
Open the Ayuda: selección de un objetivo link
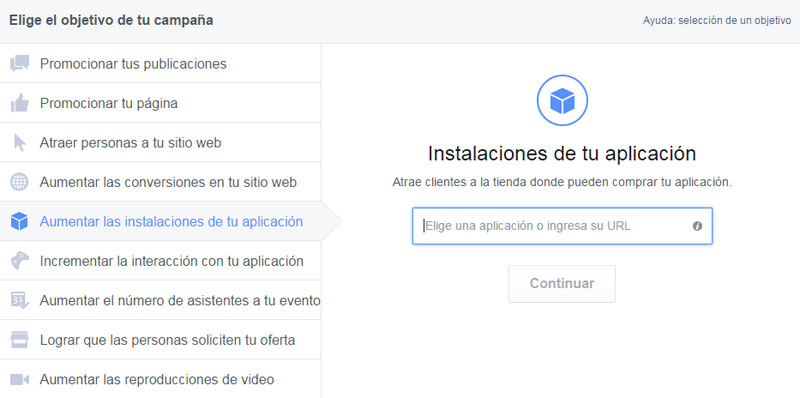click(717, 21)
